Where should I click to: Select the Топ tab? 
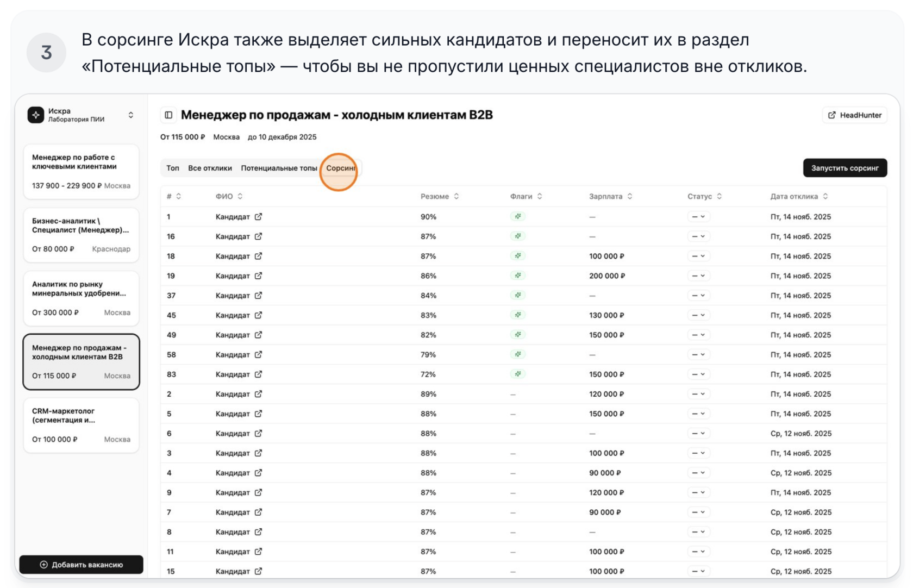pos(173,168)
